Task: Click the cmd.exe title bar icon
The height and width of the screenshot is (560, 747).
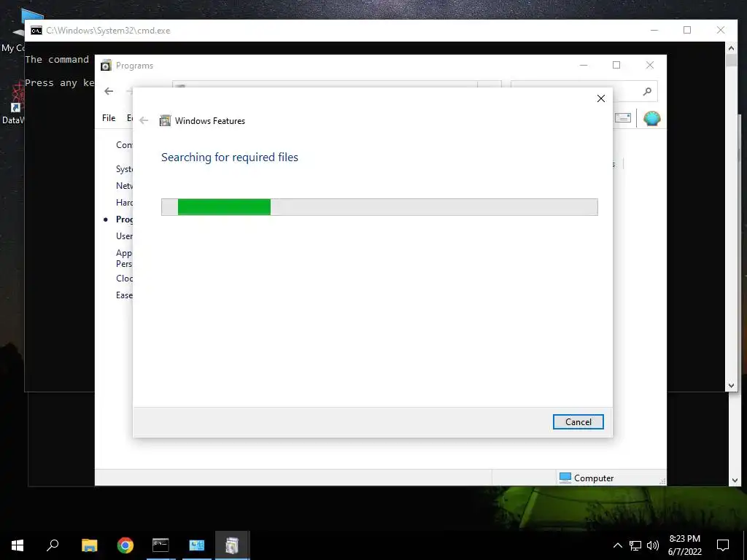Action: [x=36, y=31]
